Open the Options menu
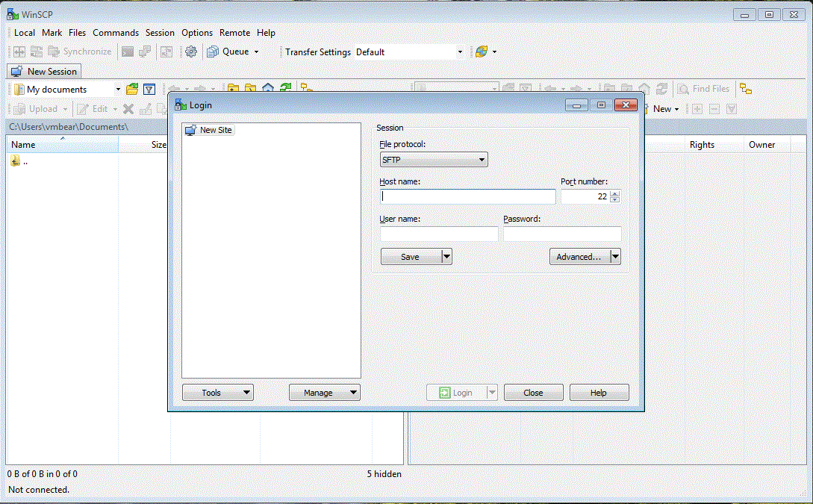This screenshot has width=813, height=504. tap(197, 33)
